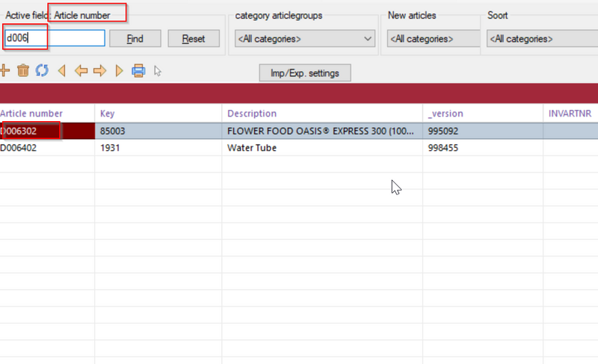The width and height of the screenshot is (598, 364).
Task: Click the pointer cursor toolbar icon
Action: 158,71
